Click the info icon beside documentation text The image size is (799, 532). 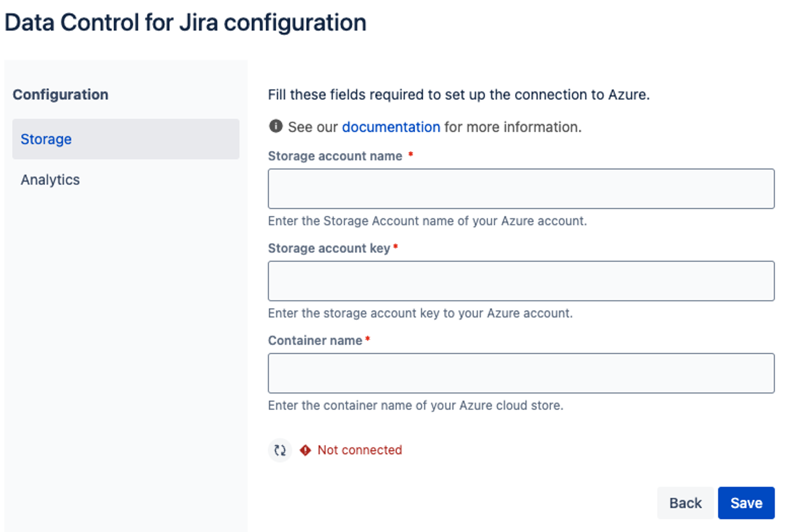[276, 126]
